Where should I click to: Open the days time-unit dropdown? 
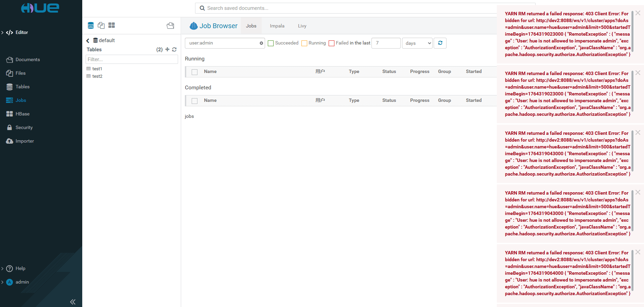417,43
